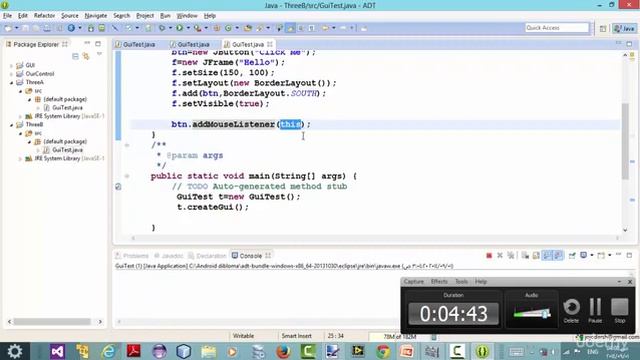Open the Android Virtual Device Manager icon
The width and height of the screenshot is (640, 360).
(x=102, y=28)
